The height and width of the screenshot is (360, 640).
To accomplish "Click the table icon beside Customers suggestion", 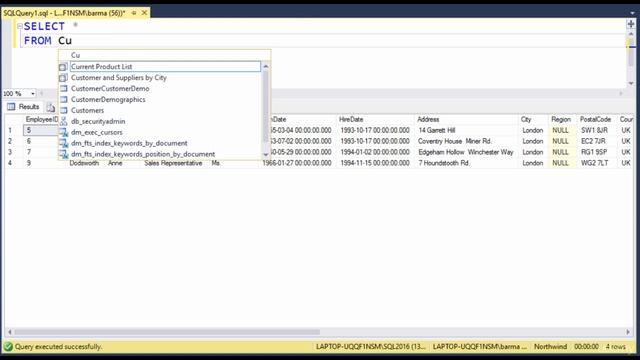I will pyautogui.click(x=63, y=111).
